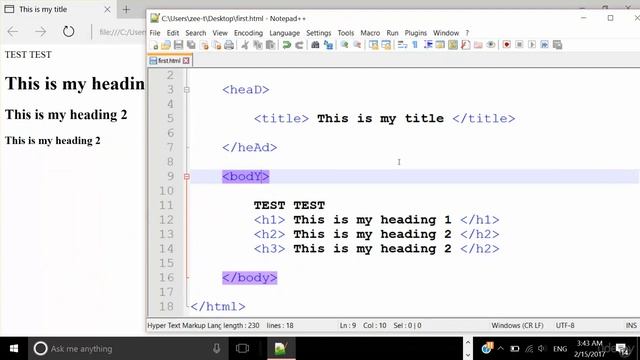Open the User Defined Language icon
This screenshot has width=640, height=360.
click(x=440, y=45)
